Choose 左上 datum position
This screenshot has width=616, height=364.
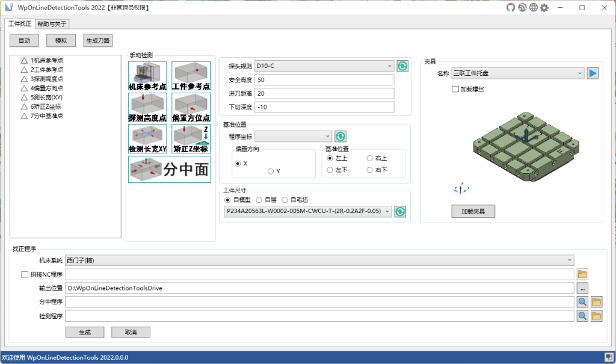pyautogui.click(x=330, y=158)
